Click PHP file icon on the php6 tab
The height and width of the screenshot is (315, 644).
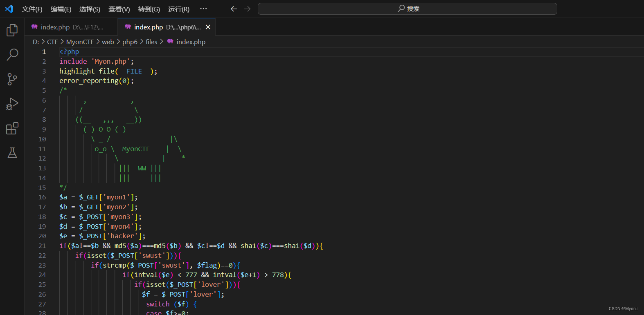(x=128, y=27)
